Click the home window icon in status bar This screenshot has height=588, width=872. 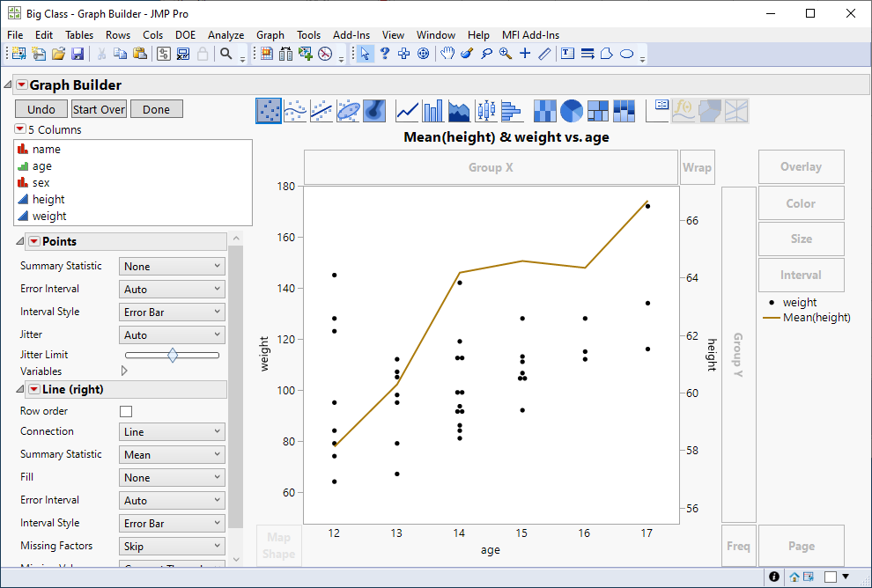tap(794, 577)
